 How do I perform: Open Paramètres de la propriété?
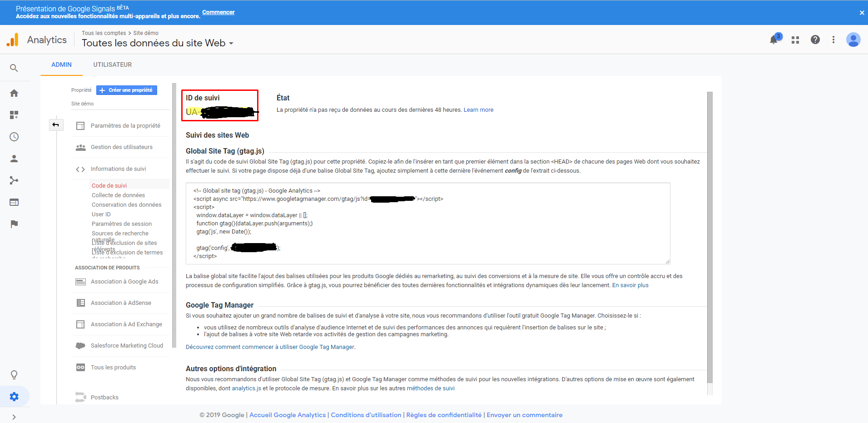coord(125,126)
